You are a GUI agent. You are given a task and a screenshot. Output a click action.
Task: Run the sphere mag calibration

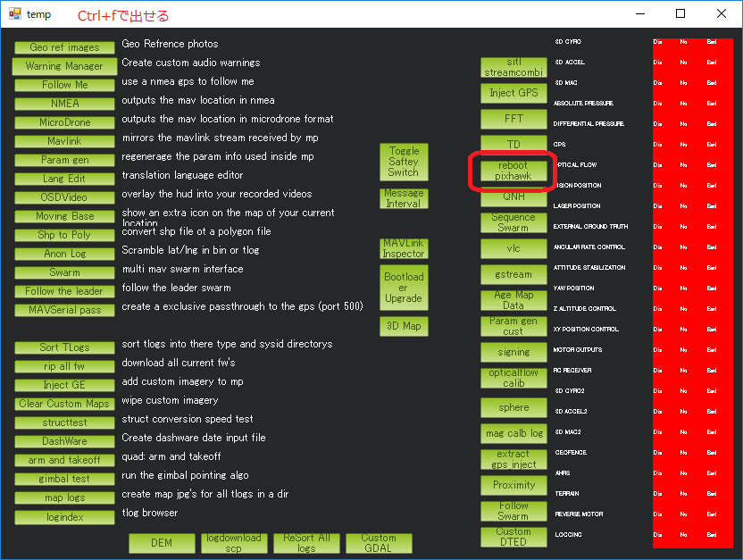[x=513, y=407]
